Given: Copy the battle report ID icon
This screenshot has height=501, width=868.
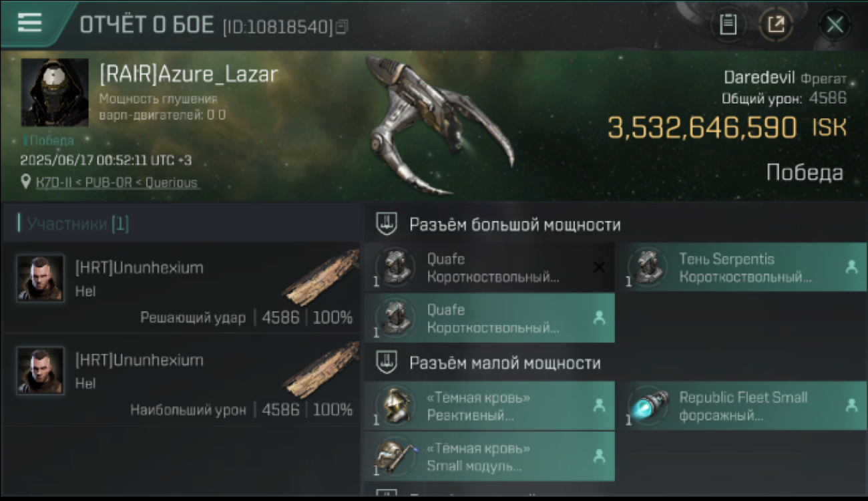Looking at the screenshot, I should click(342, 27).
